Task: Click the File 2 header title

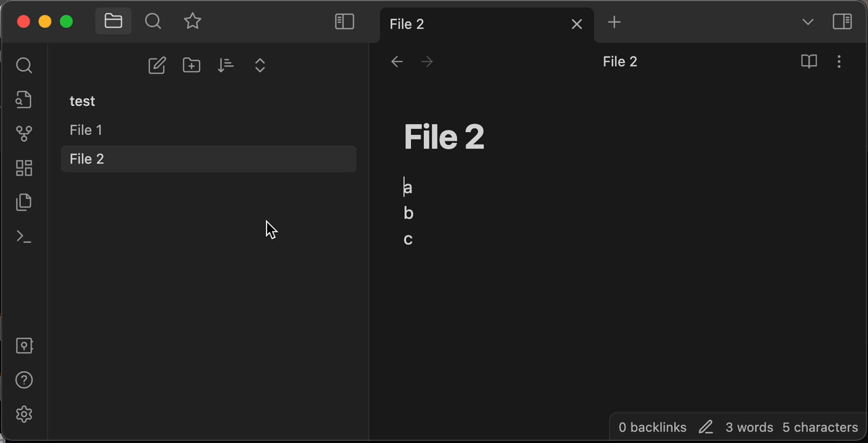Action: point(620,62)
